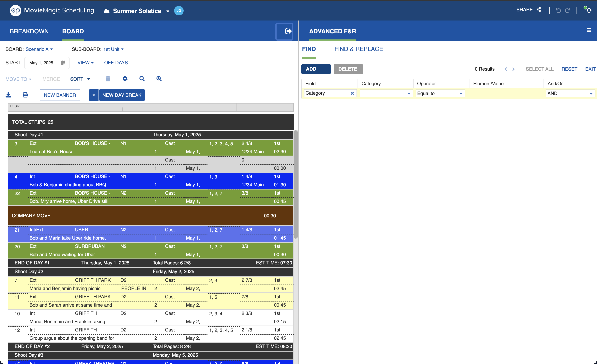
Task: Click the RESET link
Action: 569,69
